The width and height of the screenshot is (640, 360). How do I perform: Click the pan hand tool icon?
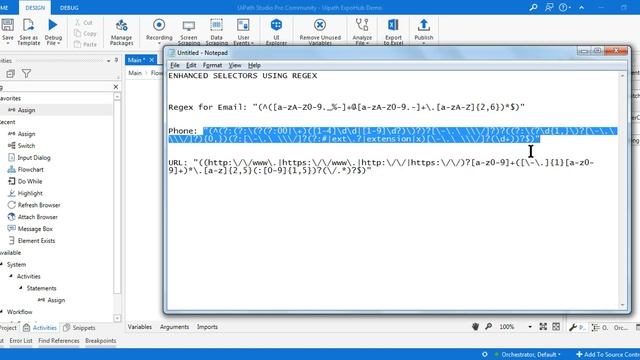point(475,327)
